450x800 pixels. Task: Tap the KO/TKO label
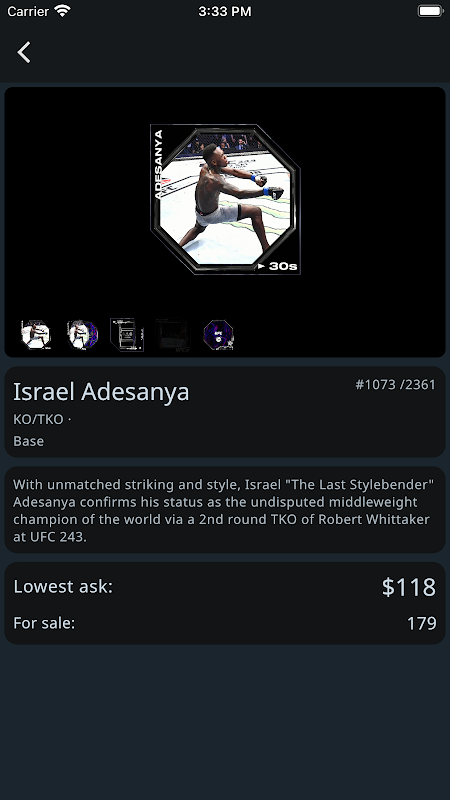[x=38, y=419]
